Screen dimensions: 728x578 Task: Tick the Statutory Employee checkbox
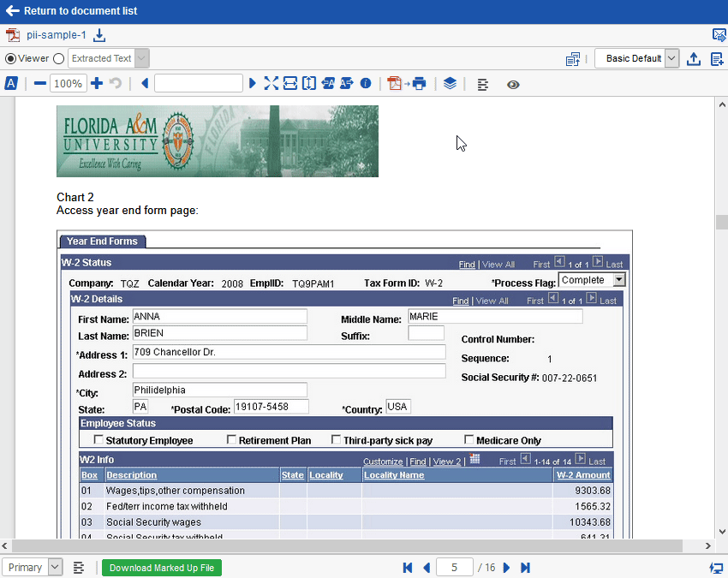(x=98, y=439)
